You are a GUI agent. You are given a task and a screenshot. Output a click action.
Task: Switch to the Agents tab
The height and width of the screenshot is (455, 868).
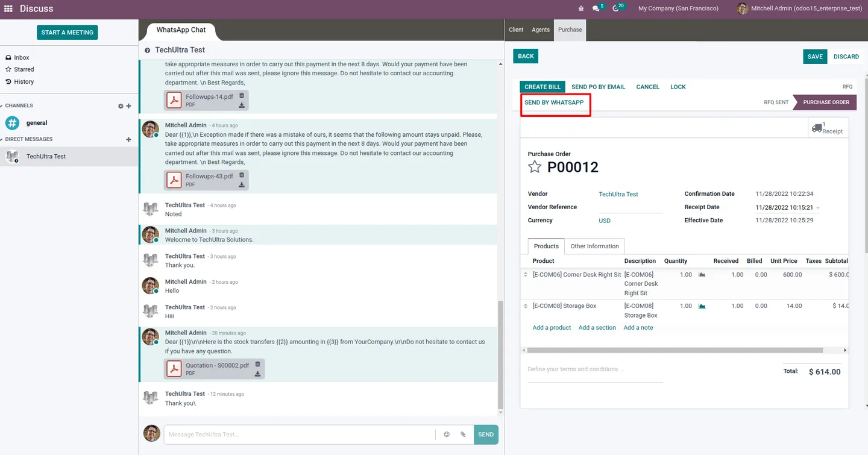[541, 30]
